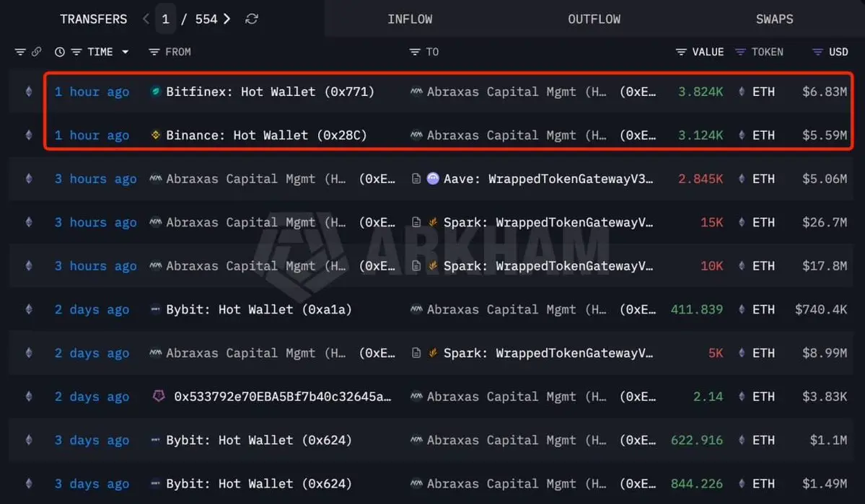Click the page number input field

(165, 19)
